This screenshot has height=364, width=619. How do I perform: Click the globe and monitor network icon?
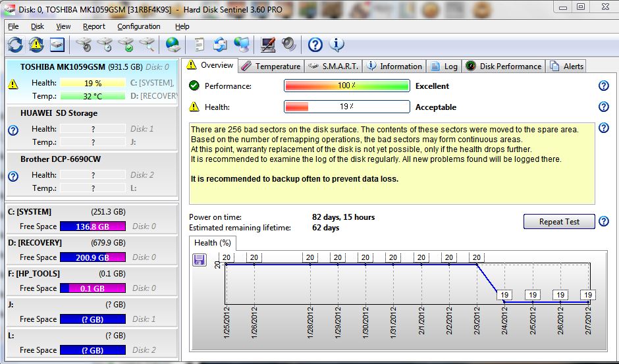tap(242, 45)
